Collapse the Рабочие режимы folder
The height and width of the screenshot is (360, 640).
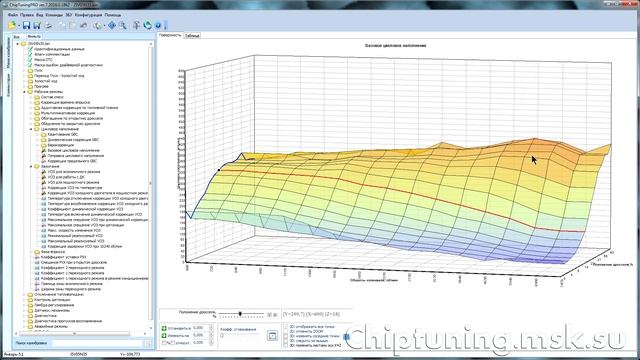point(24,92)
